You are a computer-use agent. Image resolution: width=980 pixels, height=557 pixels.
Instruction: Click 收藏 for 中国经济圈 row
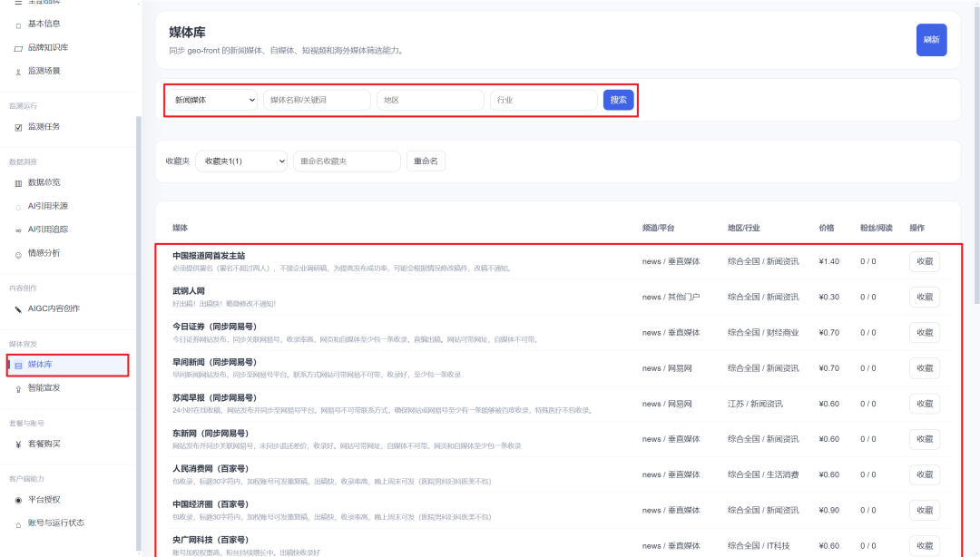(x=925, y=510)
